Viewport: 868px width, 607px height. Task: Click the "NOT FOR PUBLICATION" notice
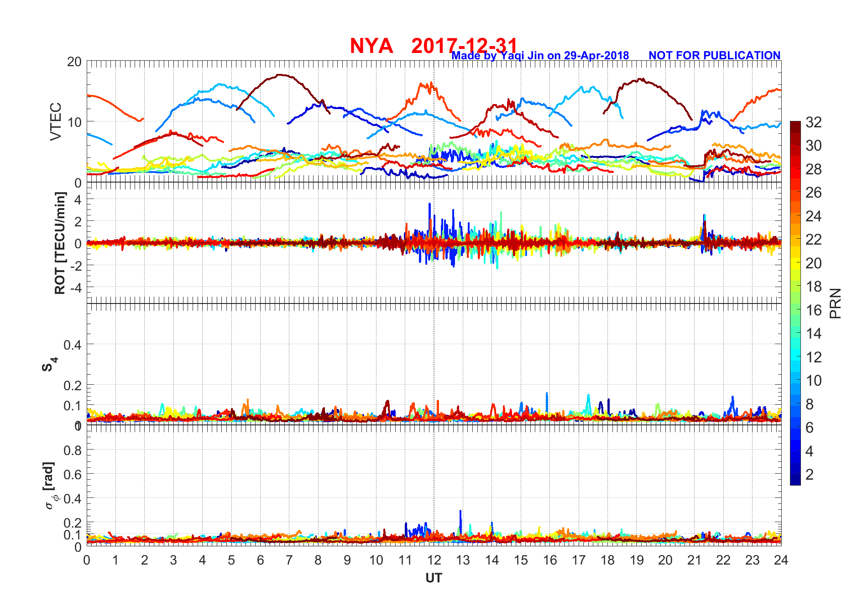pos(715,56)
